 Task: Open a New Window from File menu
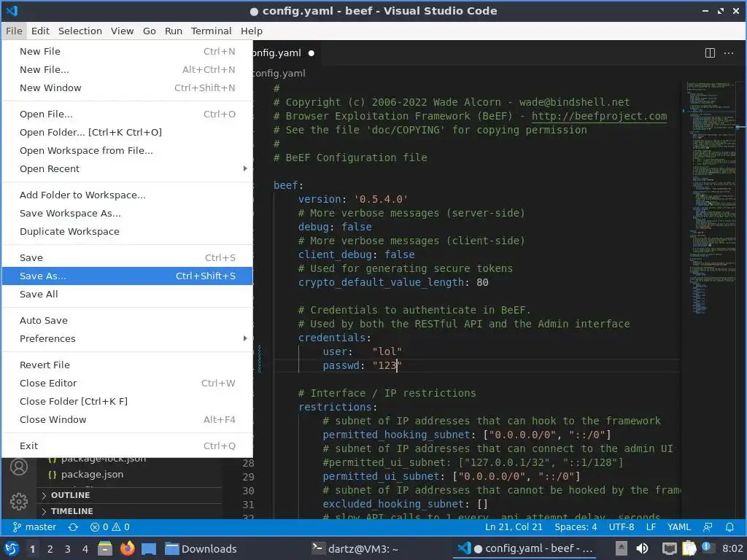coord(127,87)
